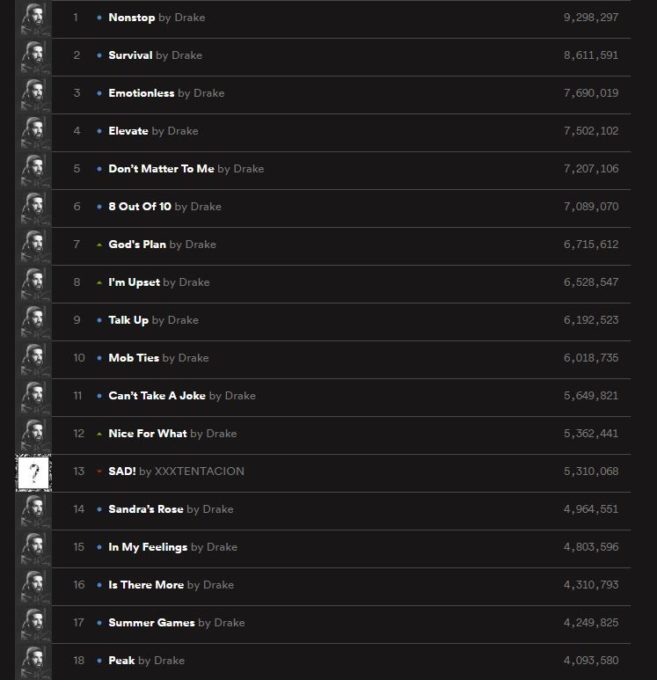Click the green up-arrow trend icon beside God's Plan
The height and width of the screenshot is (680, 657).
pos(99,245)
